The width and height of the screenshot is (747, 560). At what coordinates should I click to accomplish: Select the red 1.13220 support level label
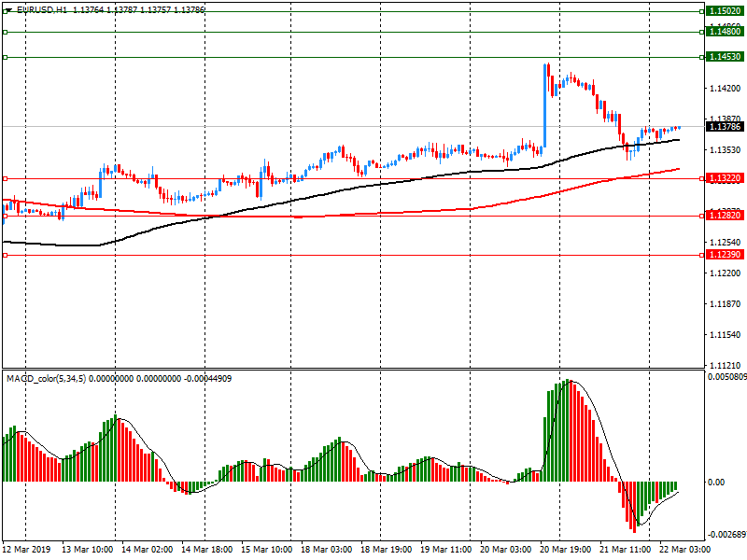[725, 178]
